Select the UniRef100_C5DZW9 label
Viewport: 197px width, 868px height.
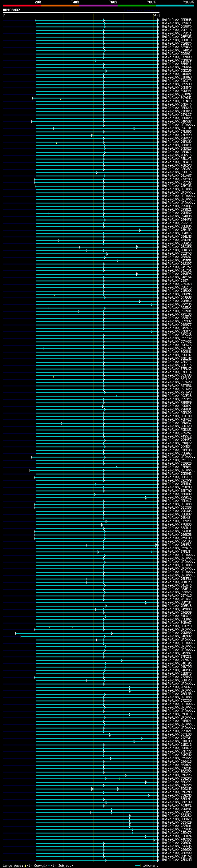[177, 71]
